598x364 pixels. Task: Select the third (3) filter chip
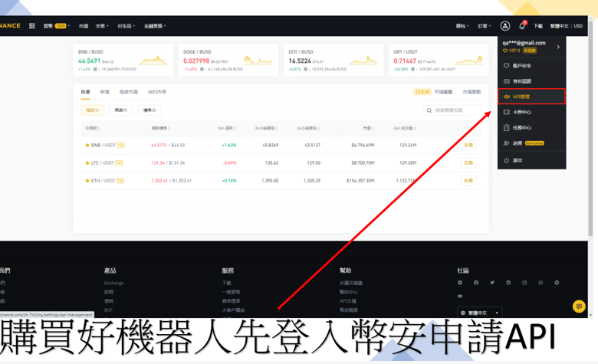pos(149,110)
